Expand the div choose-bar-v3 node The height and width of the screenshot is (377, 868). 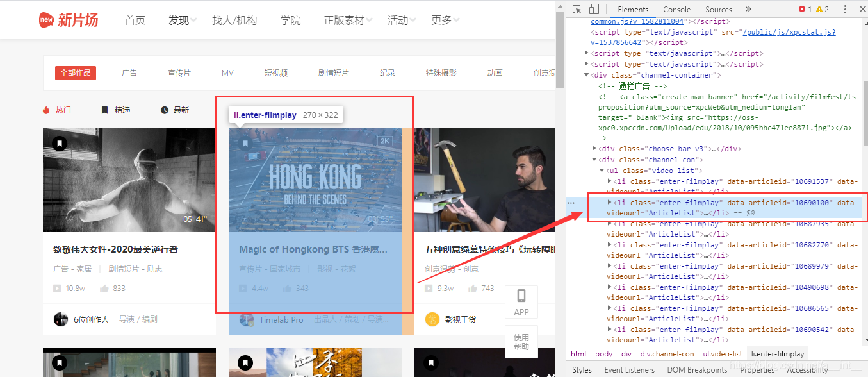tap(594, 149)
